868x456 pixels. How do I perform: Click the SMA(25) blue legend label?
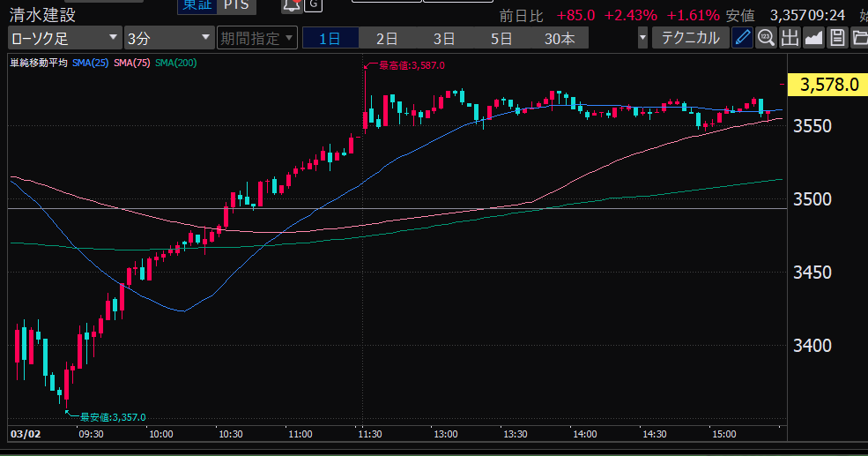[x=90, y=63]
